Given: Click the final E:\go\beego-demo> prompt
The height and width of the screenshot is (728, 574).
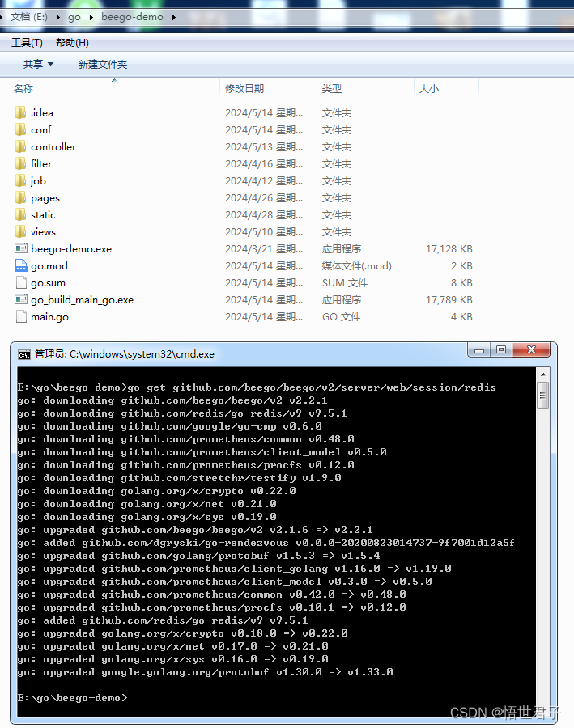Looking at the screenshot, I should 72,698.
